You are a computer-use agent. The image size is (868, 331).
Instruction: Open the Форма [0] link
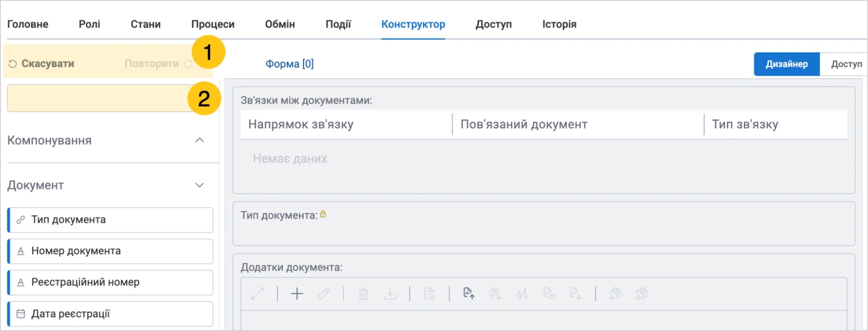tap(289, 64)
